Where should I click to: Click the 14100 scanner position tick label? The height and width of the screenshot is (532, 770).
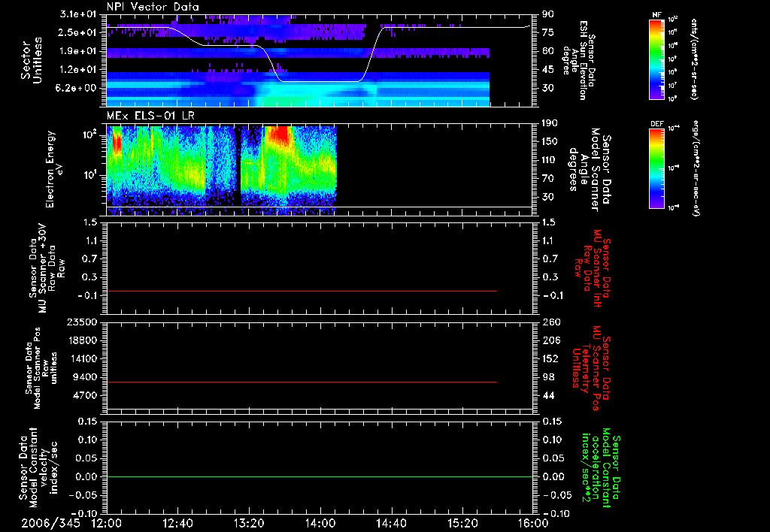[x=82, y=358]
